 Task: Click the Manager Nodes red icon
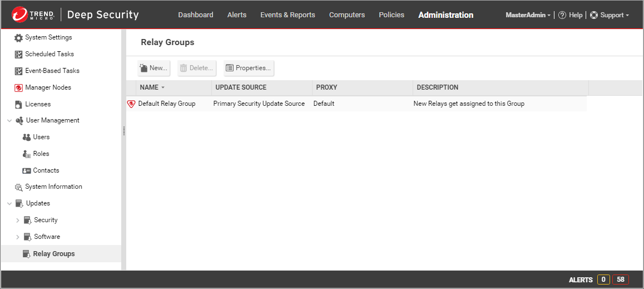click(18, 87)
